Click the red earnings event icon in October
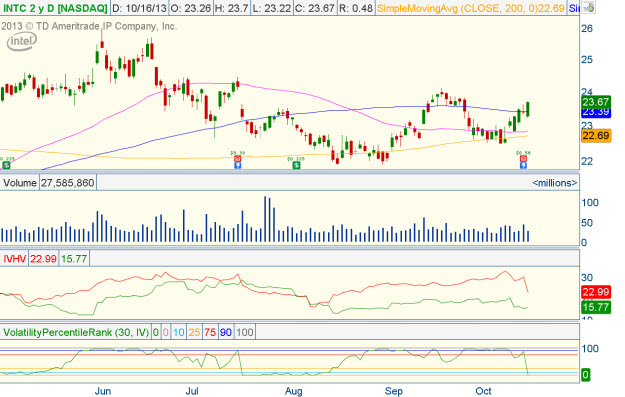The width and height of the screenshot is (625, 397). pos(523,159)
